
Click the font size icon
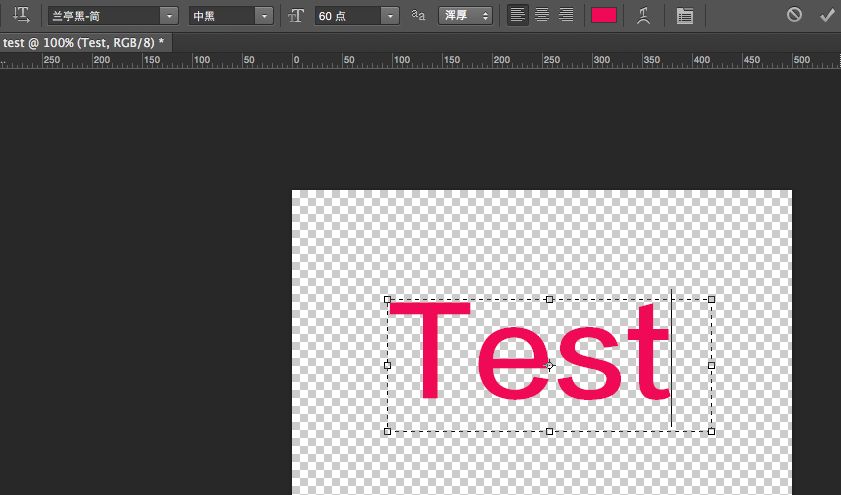(x=296, y=16)
